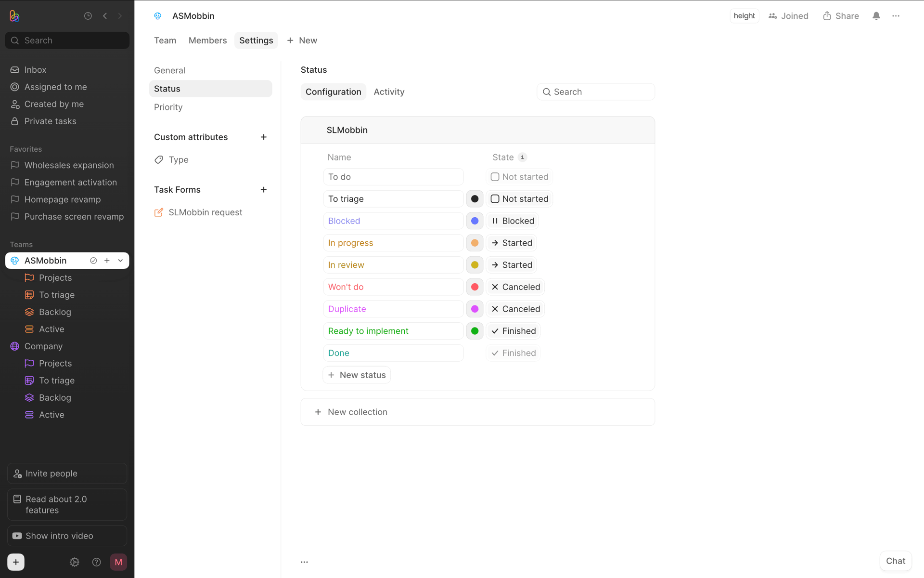Add a New tab

(x=302, y=40)
